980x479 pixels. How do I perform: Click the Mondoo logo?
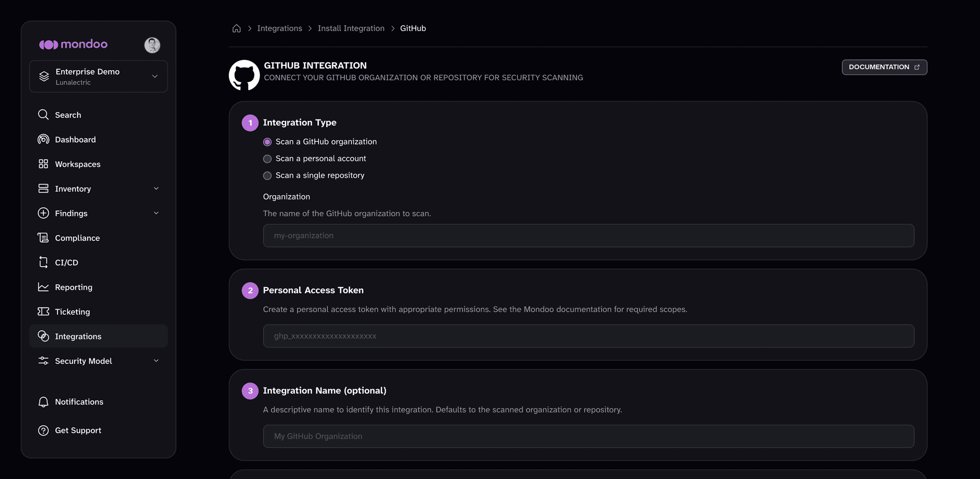[73, 44]
